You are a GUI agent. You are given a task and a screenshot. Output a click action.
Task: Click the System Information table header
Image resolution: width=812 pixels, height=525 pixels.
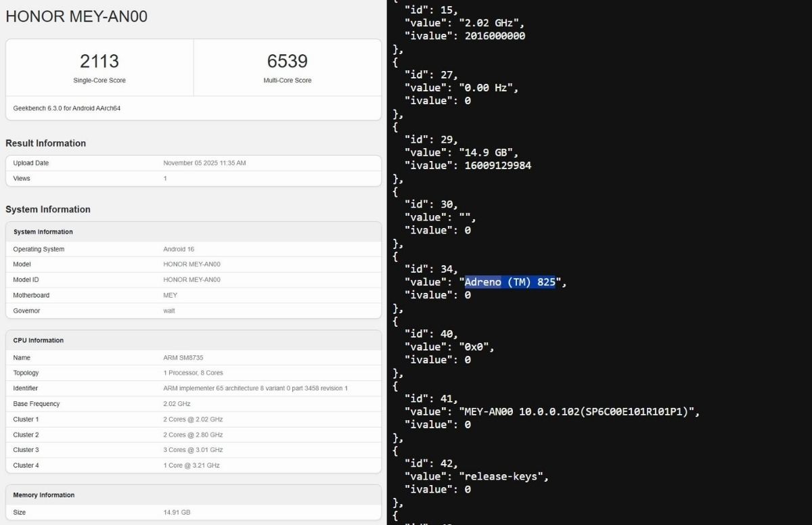point(43,232)
